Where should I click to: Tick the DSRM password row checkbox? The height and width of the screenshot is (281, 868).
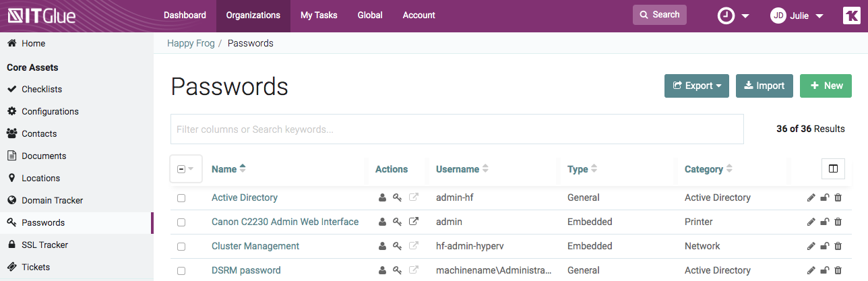(x=181, y=271)
